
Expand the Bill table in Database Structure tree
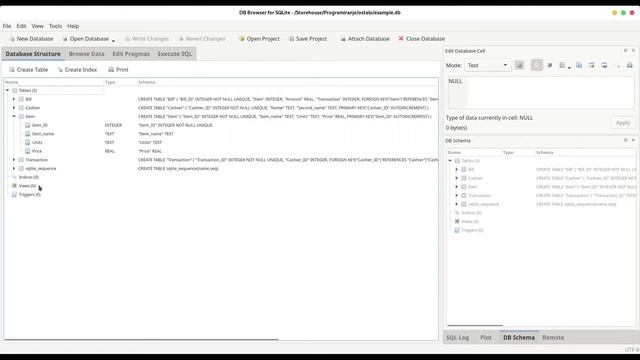(x=14, y=99)
